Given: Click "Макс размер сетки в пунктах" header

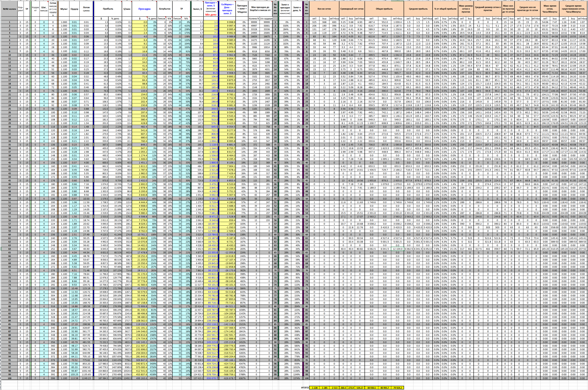Looking at the screenshot, I should pos(466,9).
